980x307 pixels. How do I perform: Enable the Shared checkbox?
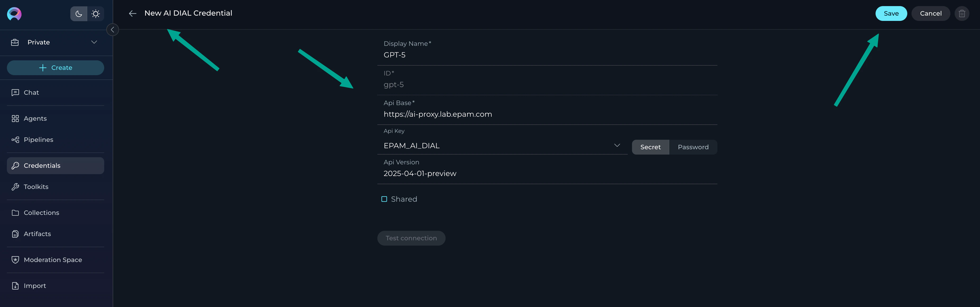(x=384, y=198)
